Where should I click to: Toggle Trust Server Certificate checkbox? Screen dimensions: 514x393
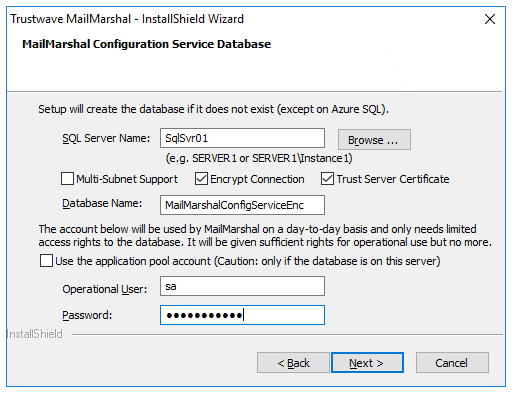[327, 179]
